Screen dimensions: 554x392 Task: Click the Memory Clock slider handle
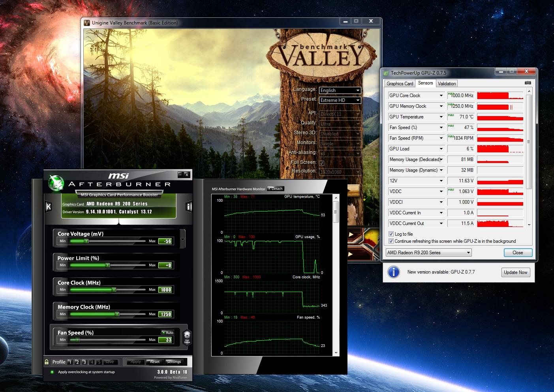(x=117, y=314)
